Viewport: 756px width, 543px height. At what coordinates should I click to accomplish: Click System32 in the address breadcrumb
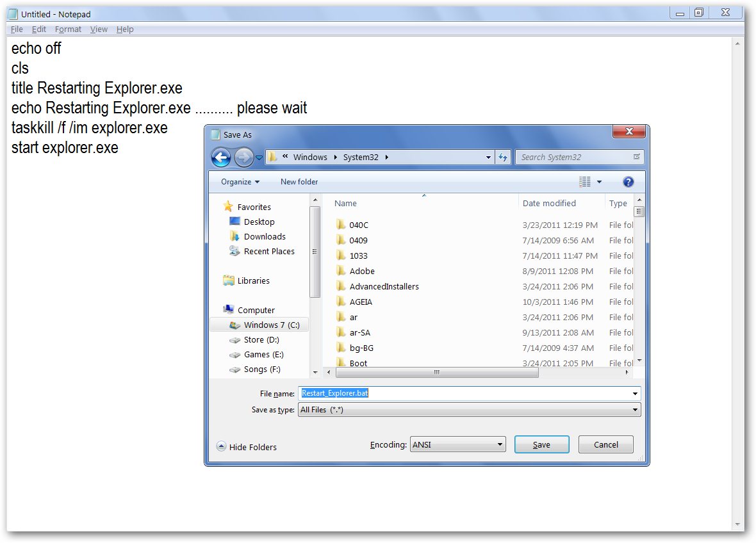pos(361,157)
